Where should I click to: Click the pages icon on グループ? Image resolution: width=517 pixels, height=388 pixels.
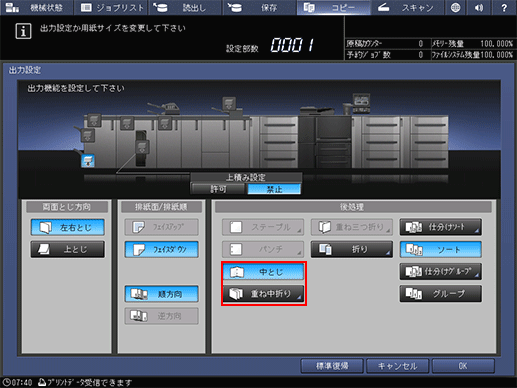pos(414,294)
